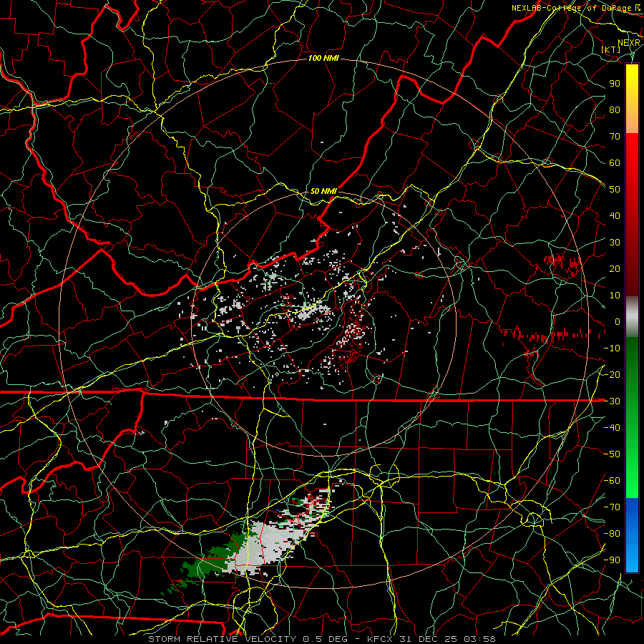Click the 50 NMI range ring label
644x644 pixels.
pyautogui.click(x=323, y=191)
